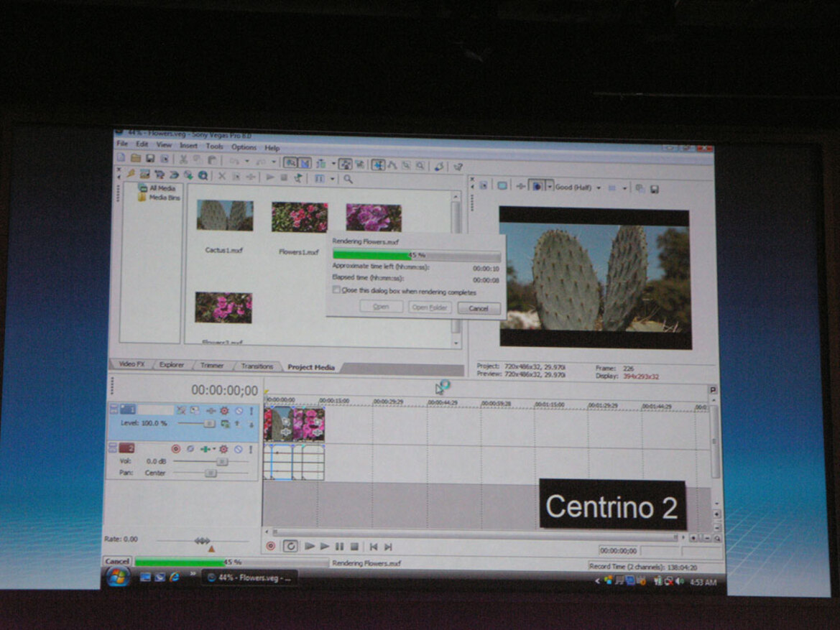Image resolution: width=840 pixels, height=630 pixels.
Task: Click the Pause playback button
Action: point(339,547)
